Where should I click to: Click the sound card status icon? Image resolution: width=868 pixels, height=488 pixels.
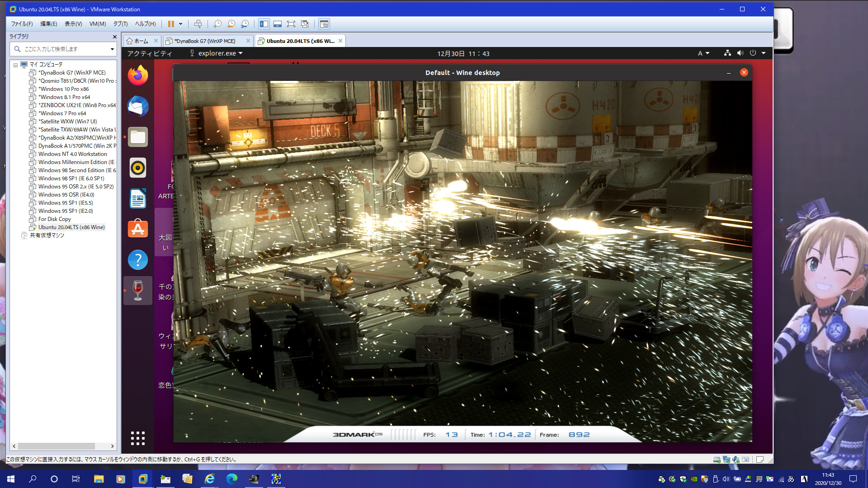click(736, 460)
